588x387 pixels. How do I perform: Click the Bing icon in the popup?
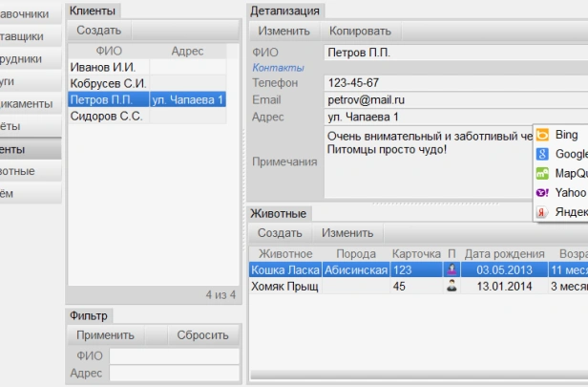[x=542, y=135]
